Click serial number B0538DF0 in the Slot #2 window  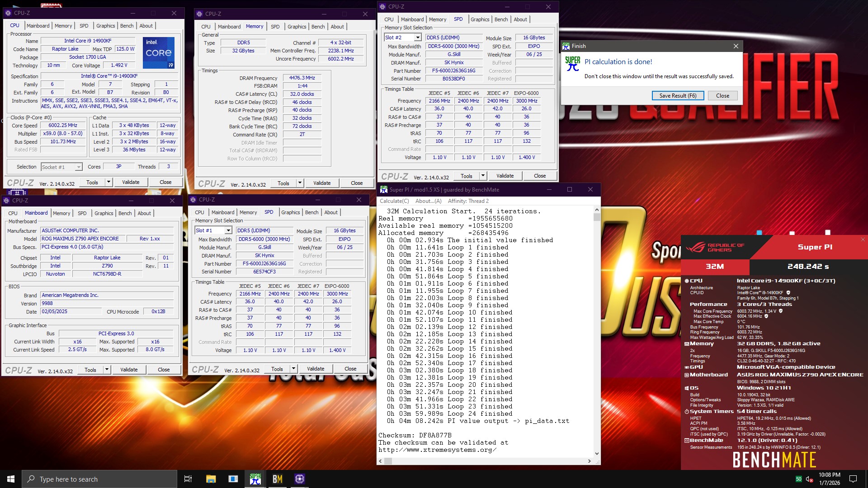point(453,79)
